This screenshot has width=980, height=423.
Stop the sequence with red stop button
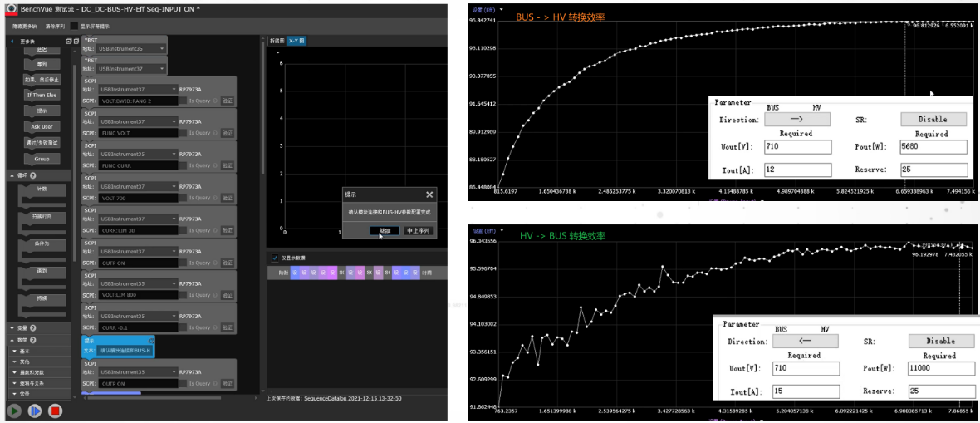(x=55, y=411)
